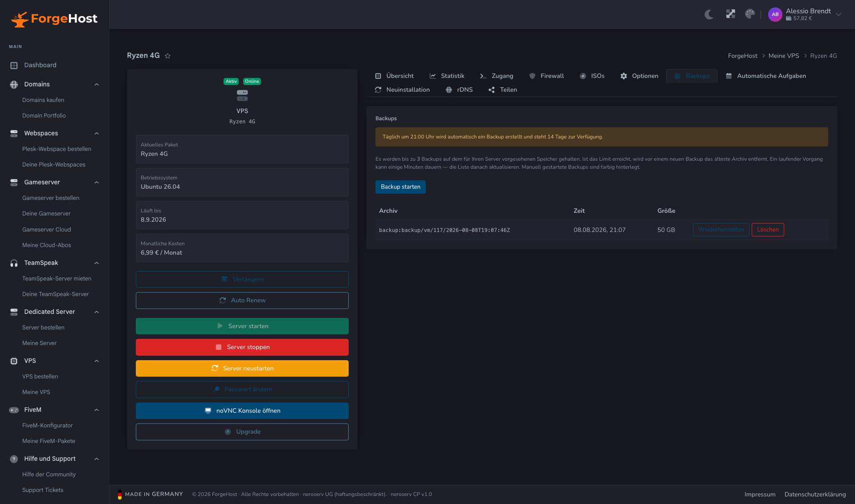Click the Dedicated Server sidebar icon

click(14, 312)
